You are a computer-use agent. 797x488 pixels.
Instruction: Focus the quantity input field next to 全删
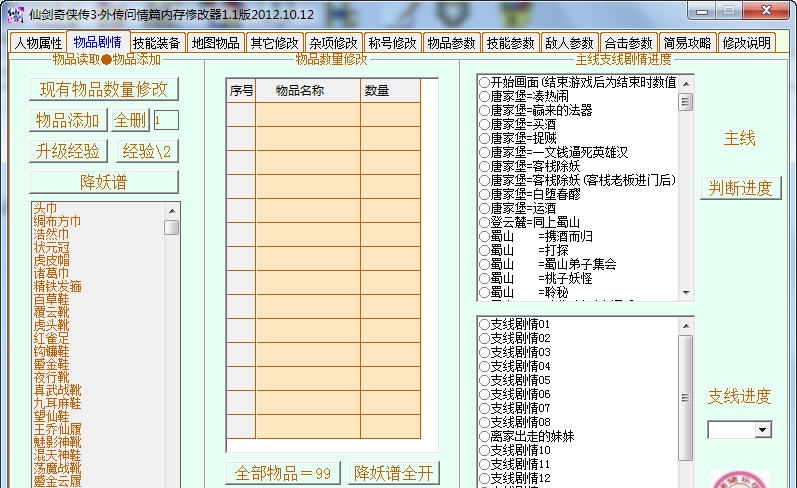[x=166, y=120]
